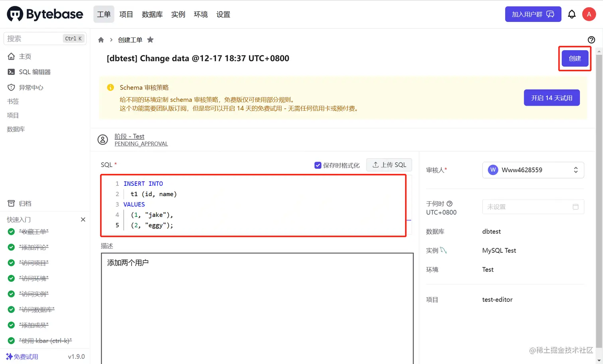Open 设置 from the top navigation
The image size is (603, 364).
coord(223,14)
